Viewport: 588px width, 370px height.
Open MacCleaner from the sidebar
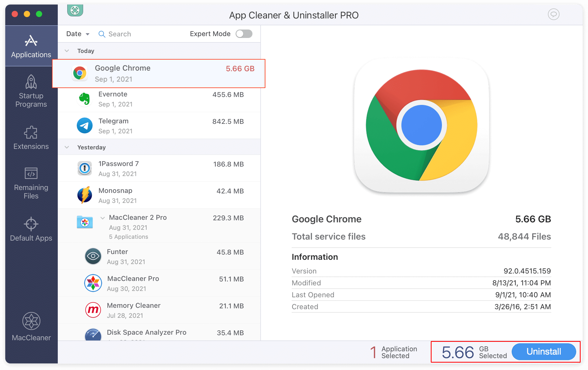pos(31,327)
